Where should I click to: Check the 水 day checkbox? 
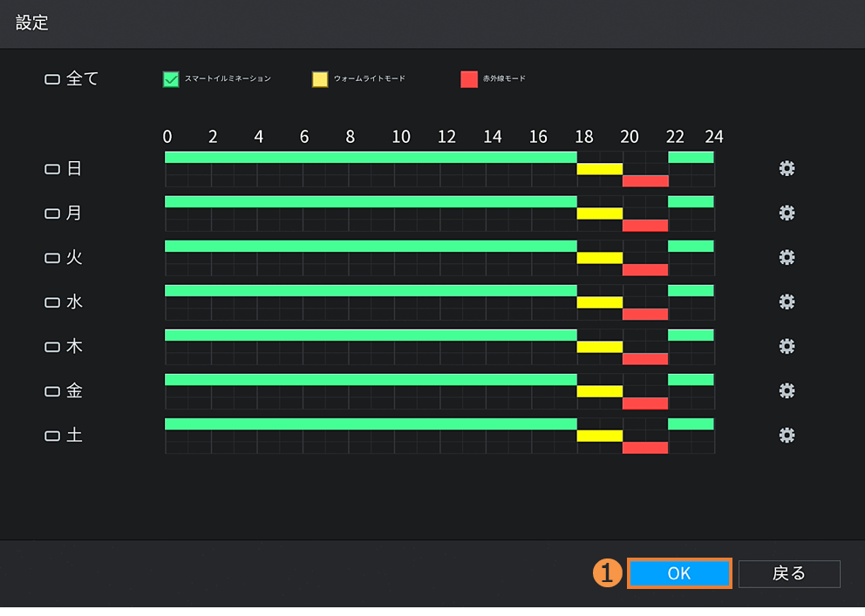(52, 302)
